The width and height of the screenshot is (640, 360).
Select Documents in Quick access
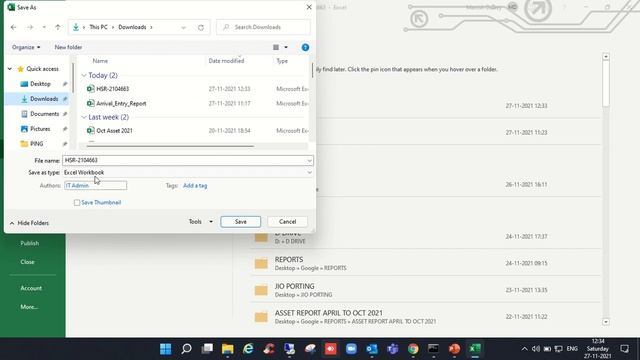pyautogui.click(x=44, y=114)
